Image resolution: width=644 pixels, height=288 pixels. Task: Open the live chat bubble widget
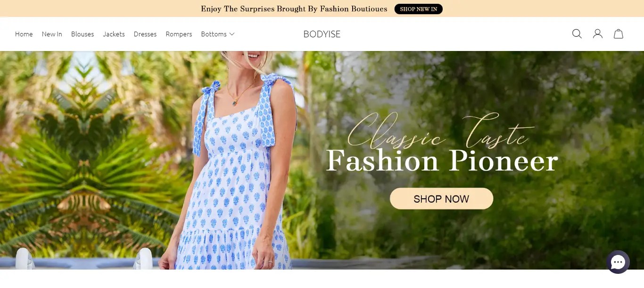pyautogui.click(x=618, y=262)
